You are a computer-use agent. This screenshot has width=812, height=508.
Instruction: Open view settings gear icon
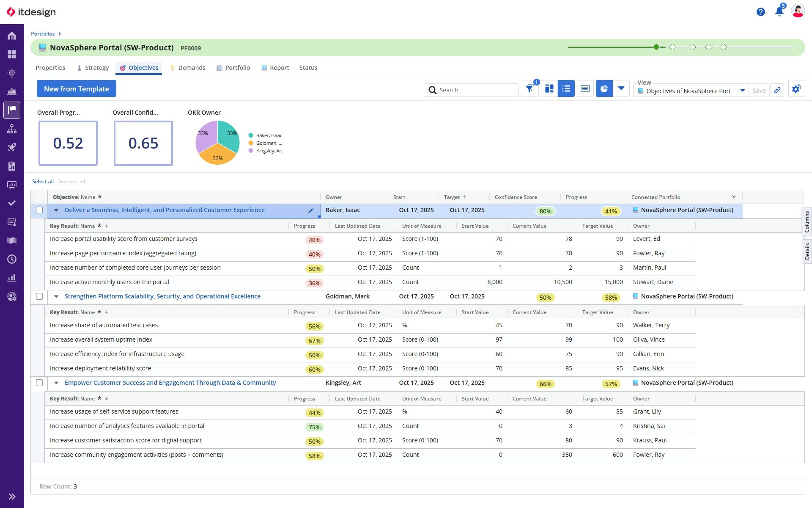796,89
